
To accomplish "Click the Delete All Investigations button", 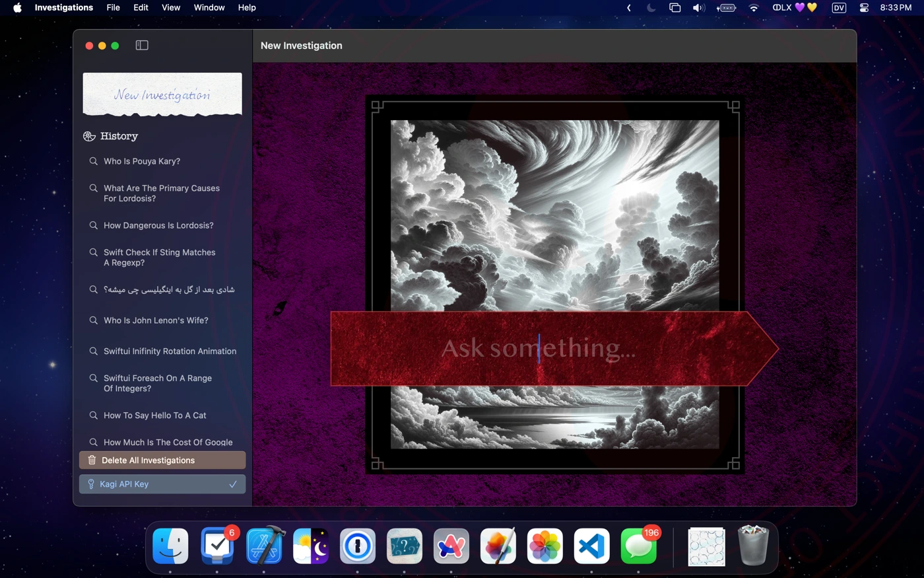I will pyautogui.click(x=162, y=460).
